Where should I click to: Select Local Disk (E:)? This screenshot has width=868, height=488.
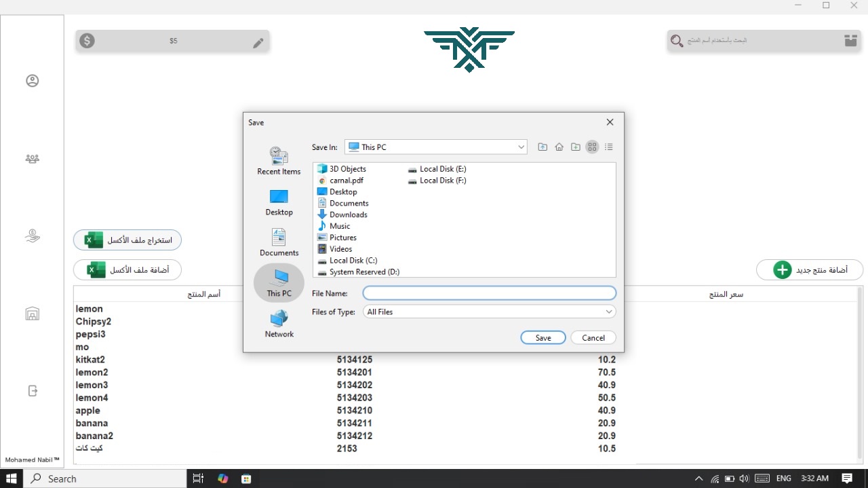(x=437, y=169)
